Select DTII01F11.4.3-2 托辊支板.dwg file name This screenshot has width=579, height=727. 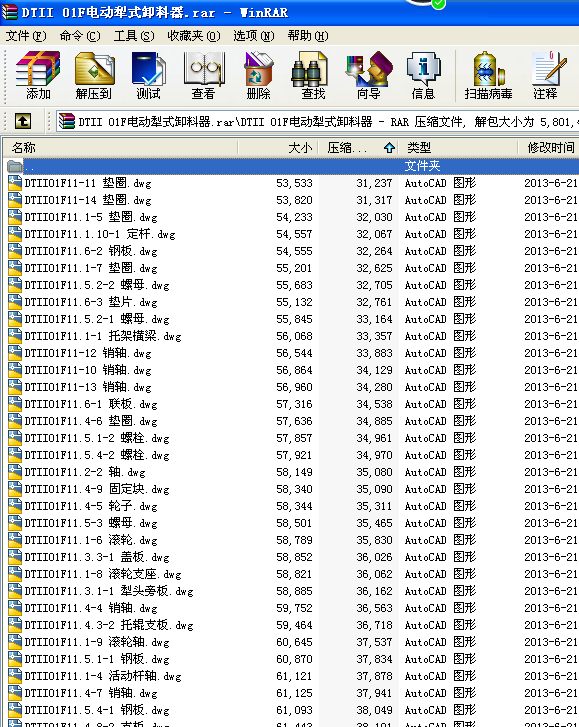click(x=109, y=625)
